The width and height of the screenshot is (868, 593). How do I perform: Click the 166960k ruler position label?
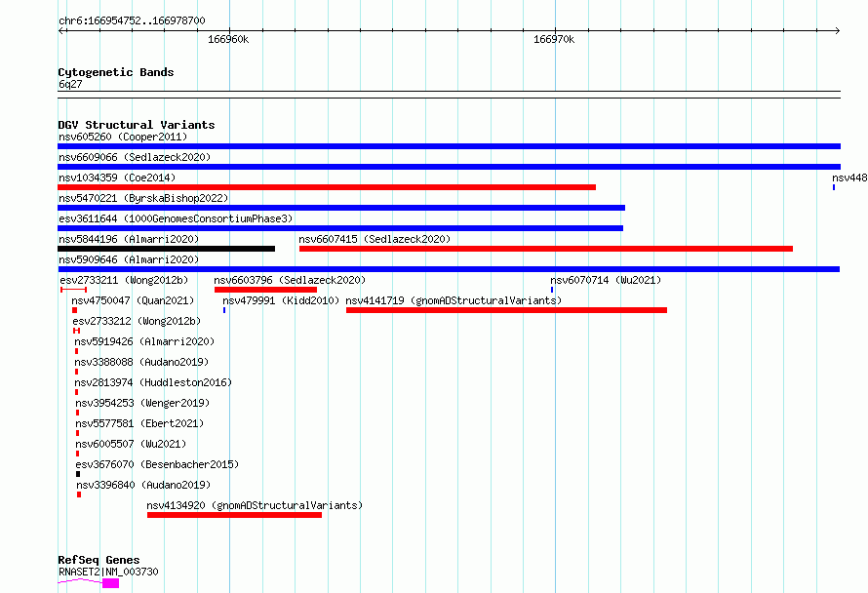[228, 39]
